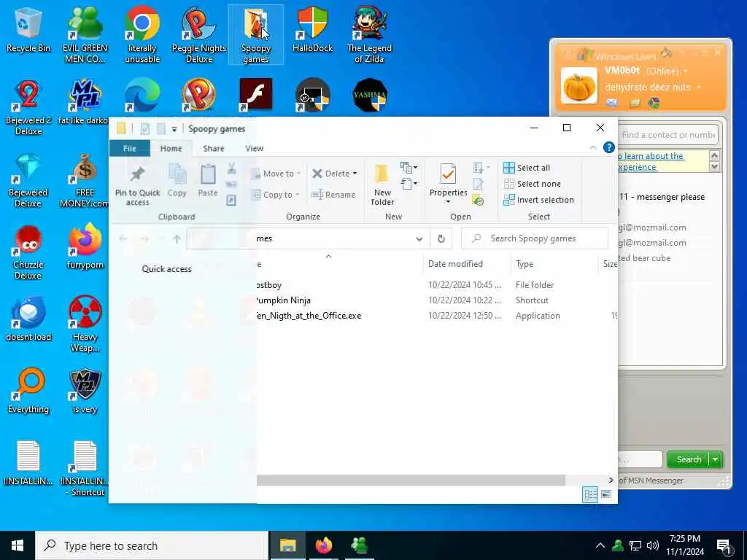The width and height of the screenshot is (747, 560).
Task: Expand the Delete dropdown arrow
Action: pyautogui.click(x=355, y=174)
